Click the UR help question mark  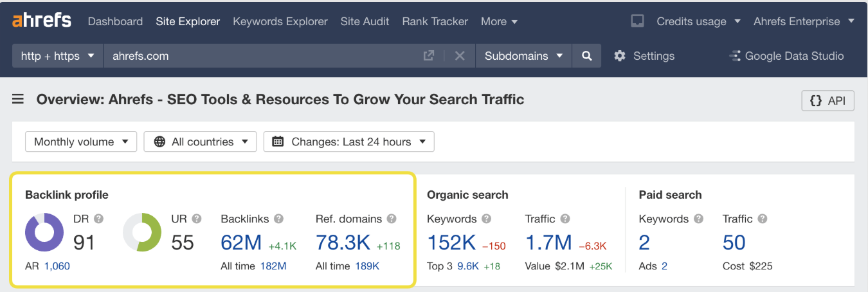point(197,219)
